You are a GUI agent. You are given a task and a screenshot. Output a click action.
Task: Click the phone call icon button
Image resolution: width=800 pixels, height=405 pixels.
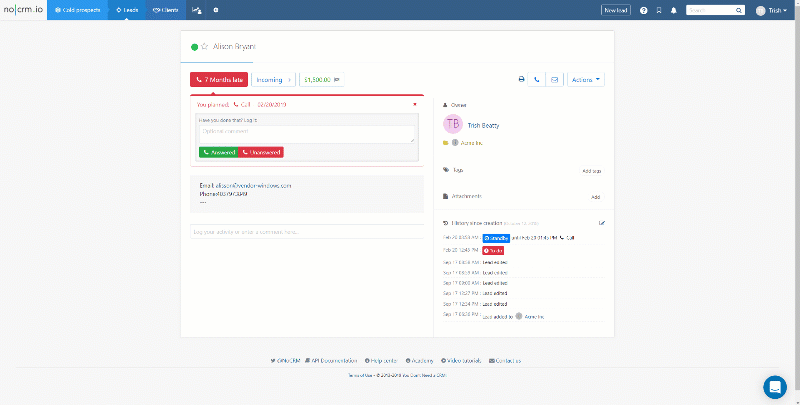pyautogui.click(x=537, y=79)
